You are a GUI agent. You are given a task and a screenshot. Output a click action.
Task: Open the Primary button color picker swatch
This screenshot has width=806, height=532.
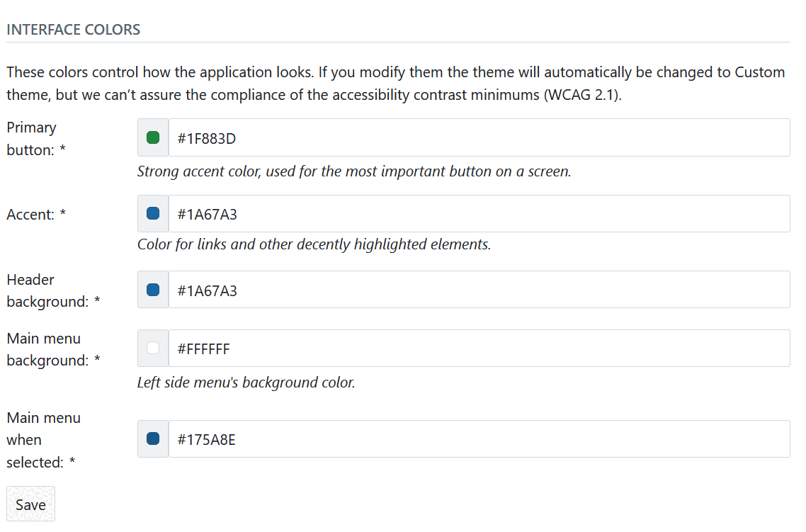point(152,137)
